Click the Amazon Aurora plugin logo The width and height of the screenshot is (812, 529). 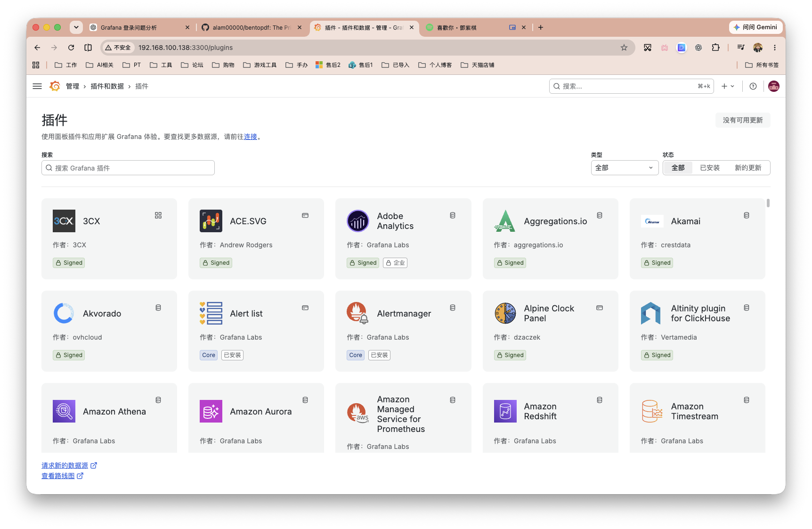coord(211,411)
